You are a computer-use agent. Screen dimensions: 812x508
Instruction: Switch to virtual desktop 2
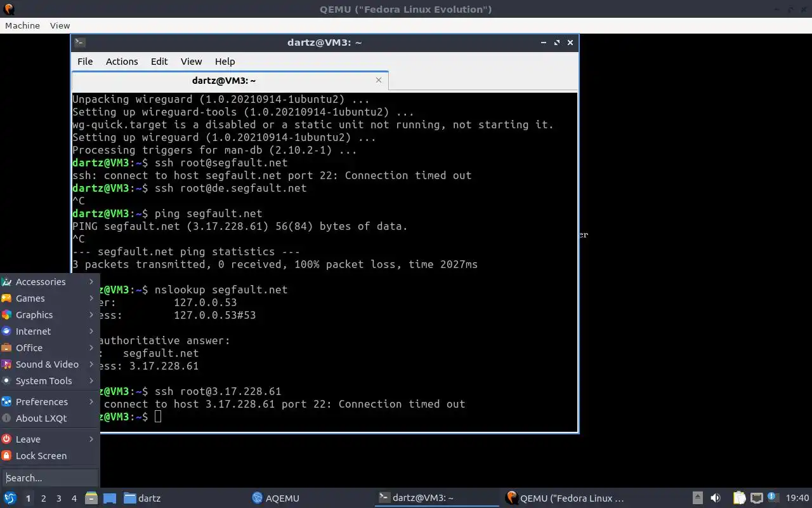coord(43,498)
